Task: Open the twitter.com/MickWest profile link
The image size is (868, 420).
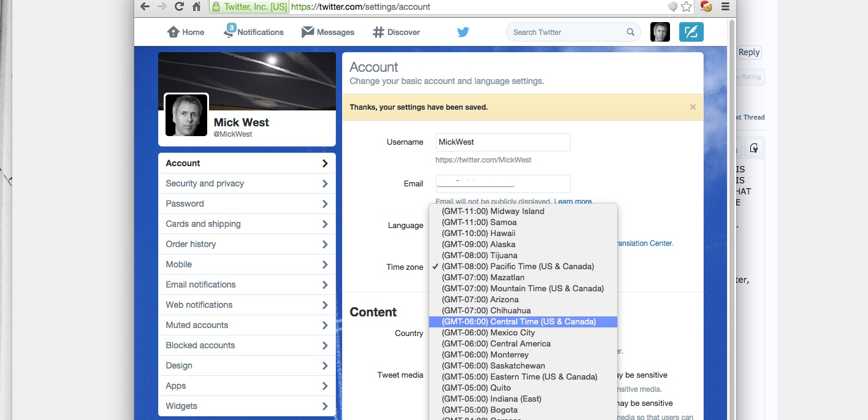Action: tap(483, 159)
